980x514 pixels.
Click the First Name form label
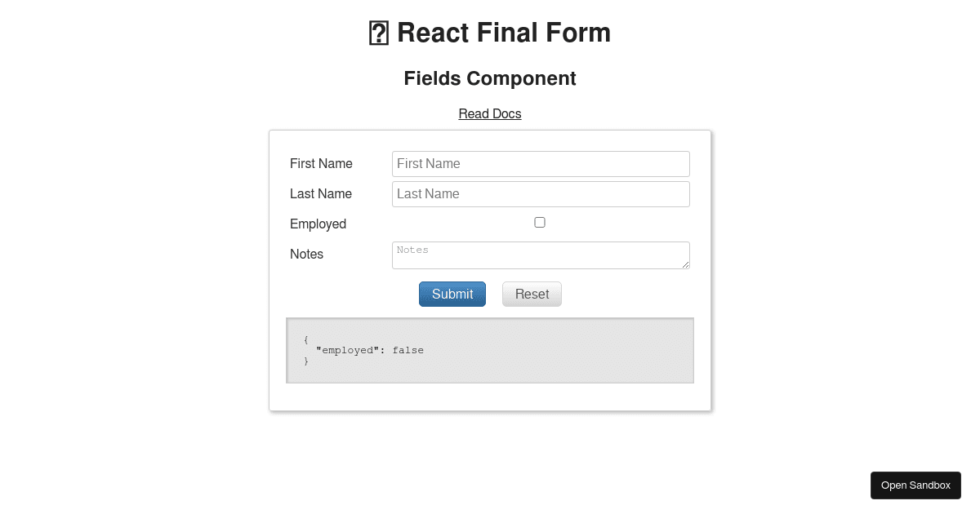tap(321, 163)
